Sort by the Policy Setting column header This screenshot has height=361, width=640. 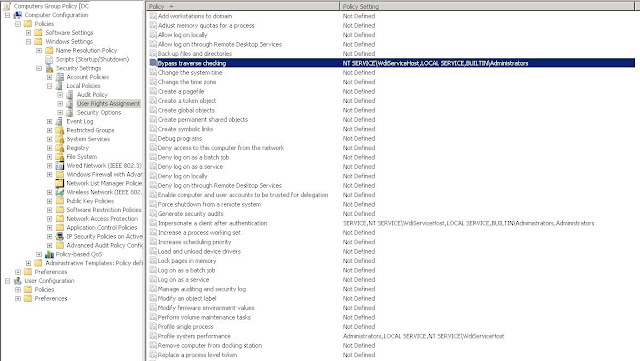pyautogui.click(x=487, y=6)
